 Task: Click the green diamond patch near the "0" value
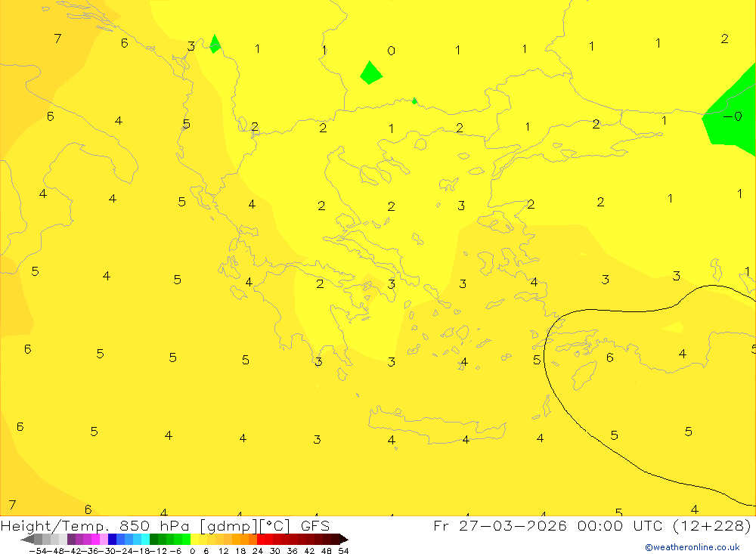pos(370,73)
